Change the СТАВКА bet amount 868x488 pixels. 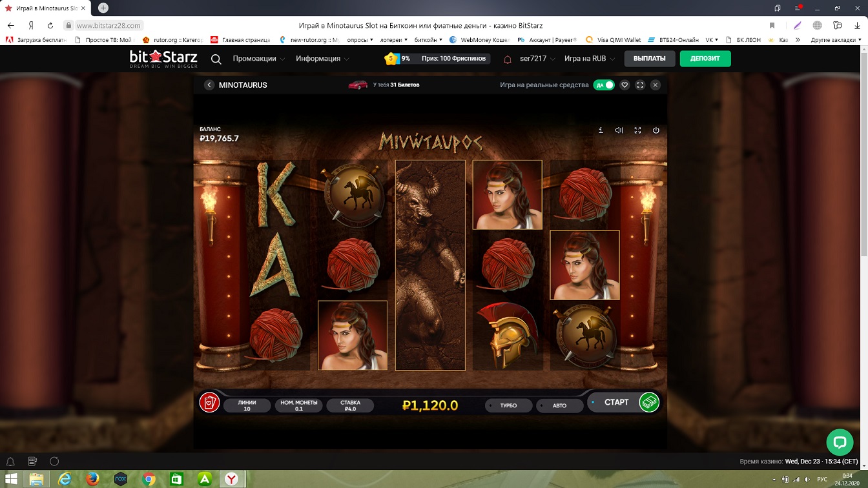tap(350, 405)
